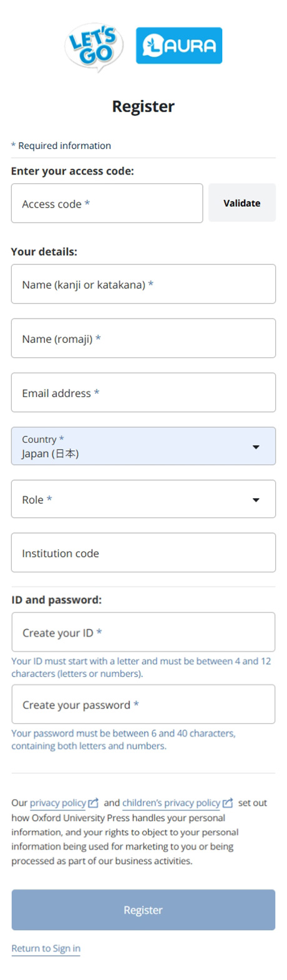
Task: Open the privacy policy link
Action: click(x=58, y=803)
